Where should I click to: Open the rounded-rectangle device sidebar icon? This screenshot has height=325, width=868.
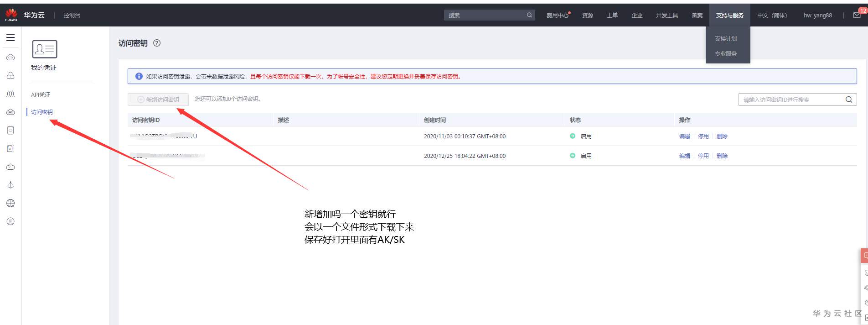[10, 130]
